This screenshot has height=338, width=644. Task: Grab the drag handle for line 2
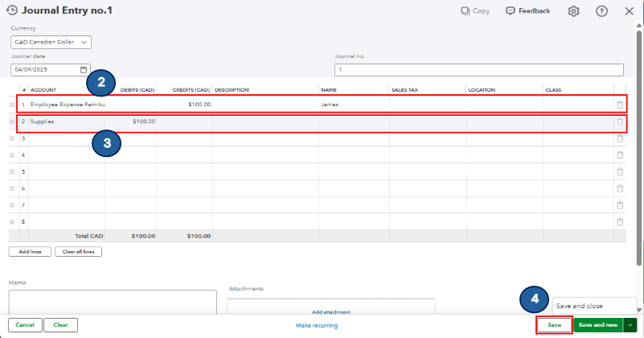point(12,122)
